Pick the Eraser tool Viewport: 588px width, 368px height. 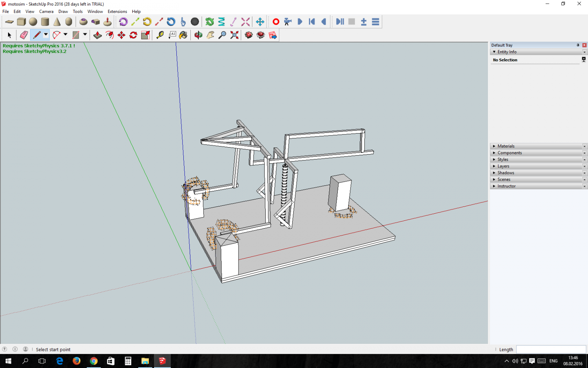tap(24, 35)
